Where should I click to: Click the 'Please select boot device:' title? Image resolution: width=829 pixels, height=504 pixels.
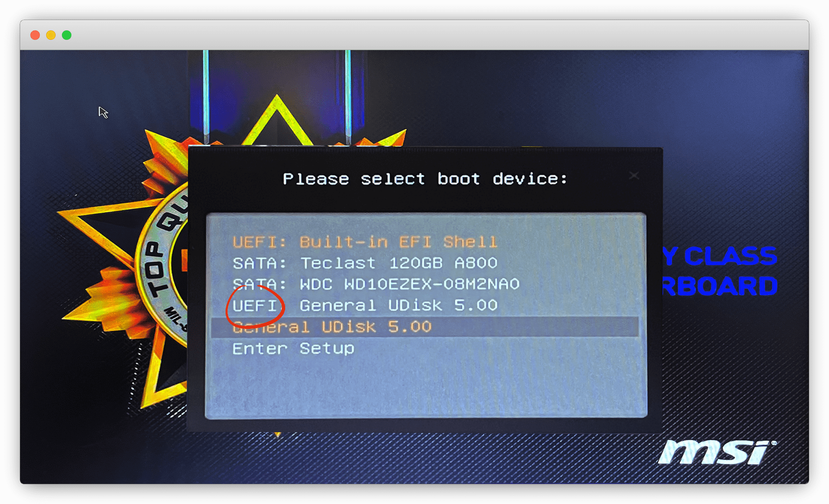click(425, 179)
